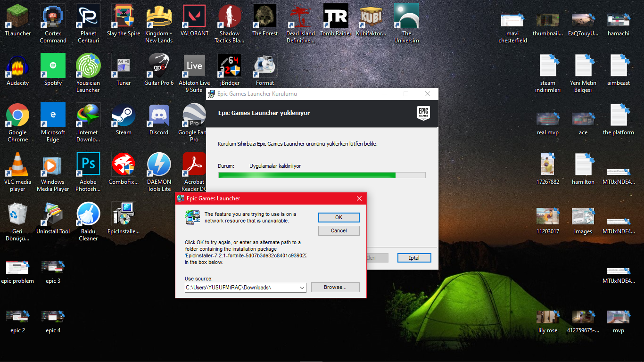Select Ableton Live 9 Suite icon
This screenshot has width=644, height=362.
pos(194,66)
